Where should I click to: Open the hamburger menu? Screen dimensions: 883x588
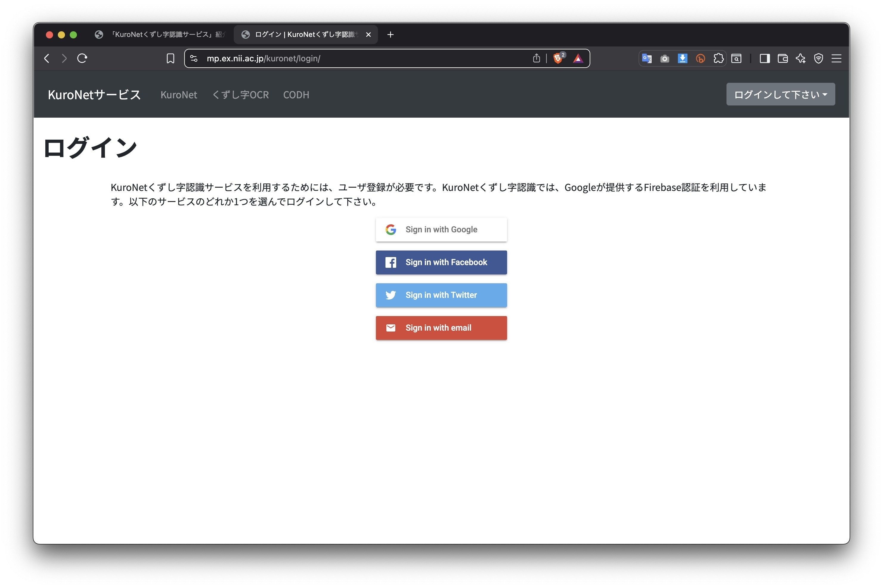coord(836,58)
